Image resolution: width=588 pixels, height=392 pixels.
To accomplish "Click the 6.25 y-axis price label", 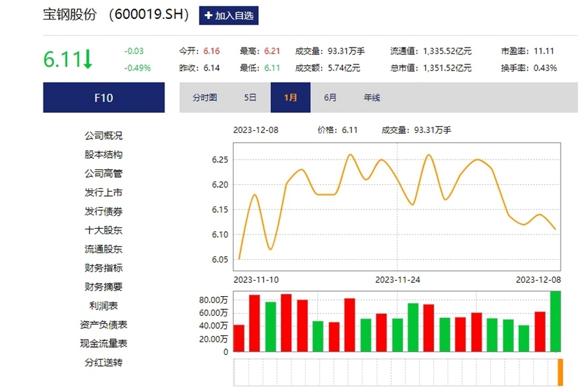I will (x=220, y=160).
